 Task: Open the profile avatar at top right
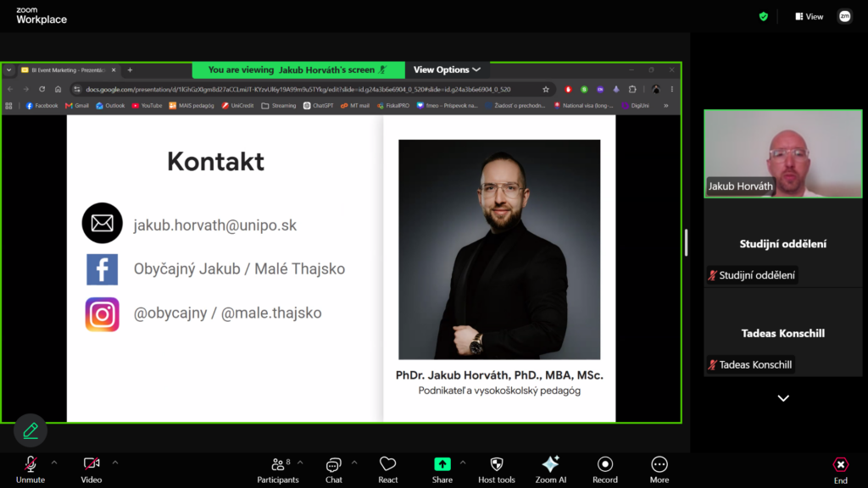[x=845, y=17]
